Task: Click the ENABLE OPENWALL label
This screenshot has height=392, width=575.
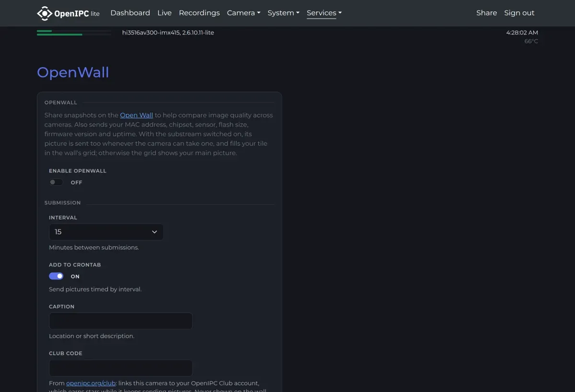Action: [78, 171]
